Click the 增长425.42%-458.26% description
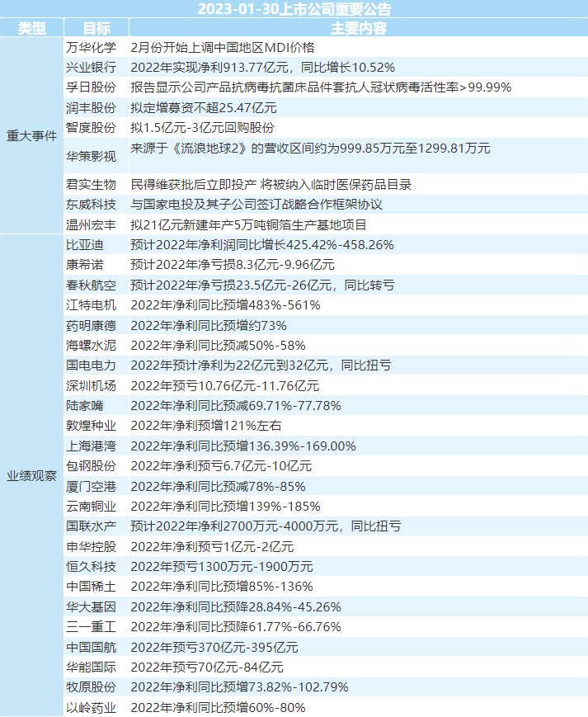Screen dimensions: 588x717 (x=262, y=245)
